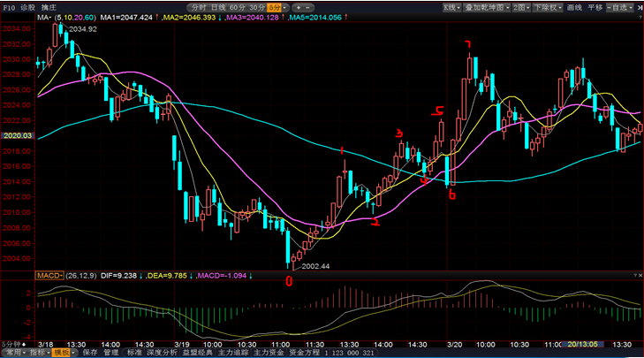Zoom out chart with minus icon
Image resolution: width=644 pixels, height=358 pixels.
coord(307,7)
